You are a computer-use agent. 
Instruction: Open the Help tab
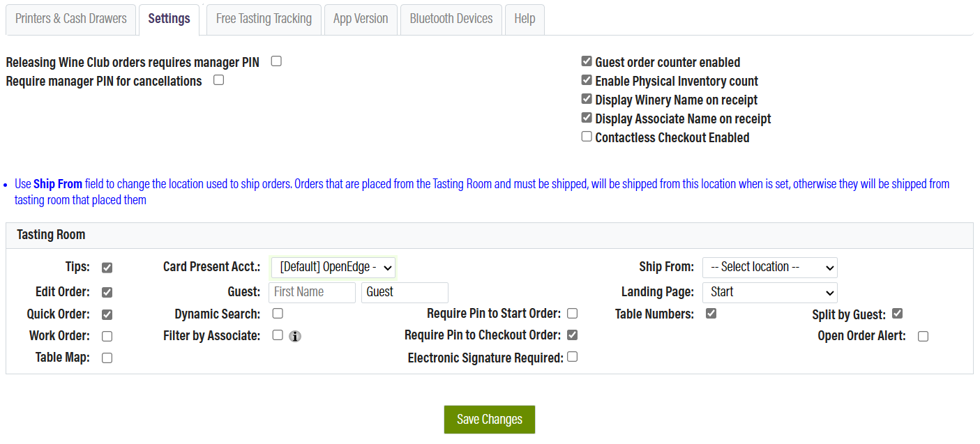525,19
